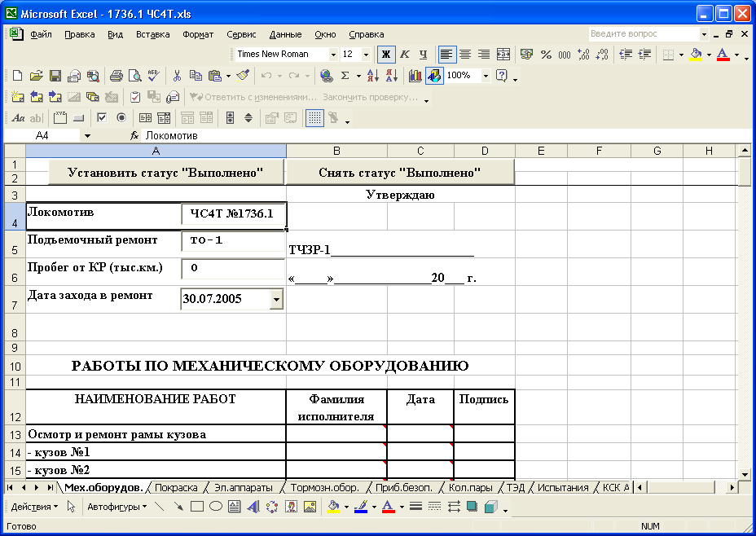The image size is (756, 536).
Task: Sort descending with the Z-A icon
Action: click(x=392, y=76)
